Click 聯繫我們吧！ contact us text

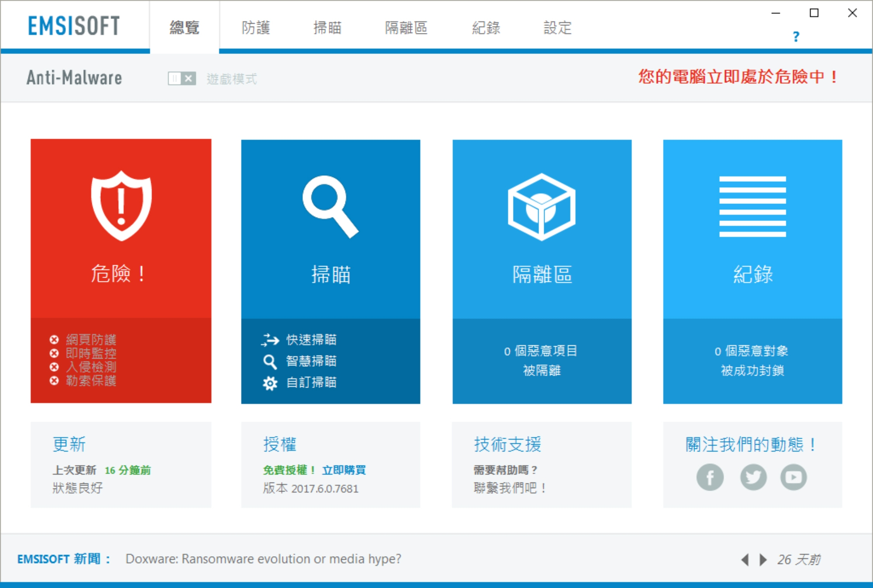pos(510,488)
